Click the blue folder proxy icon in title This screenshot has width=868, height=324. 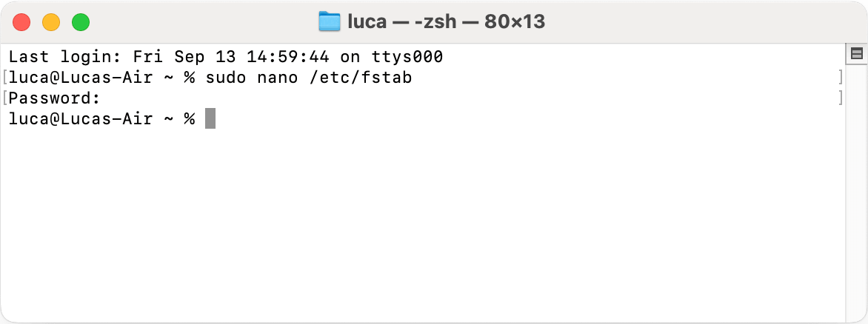pos(330,21)
